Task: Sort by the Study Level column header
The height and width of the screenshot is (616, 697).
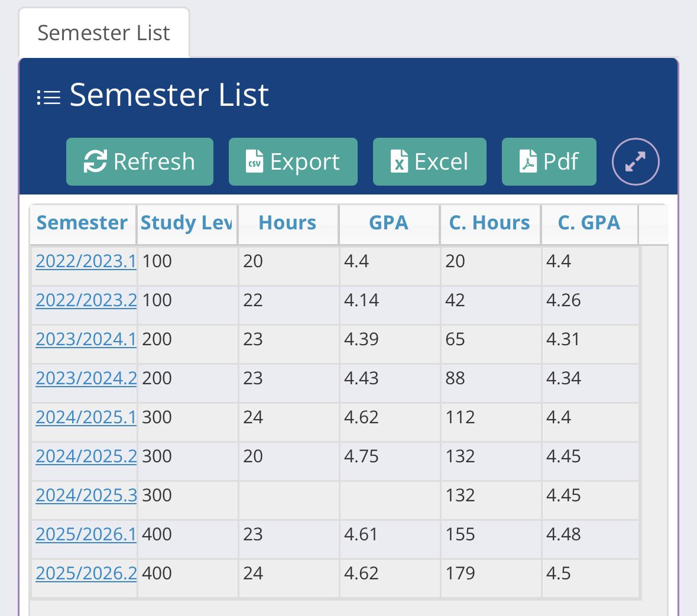Action: tap(187, 224)
